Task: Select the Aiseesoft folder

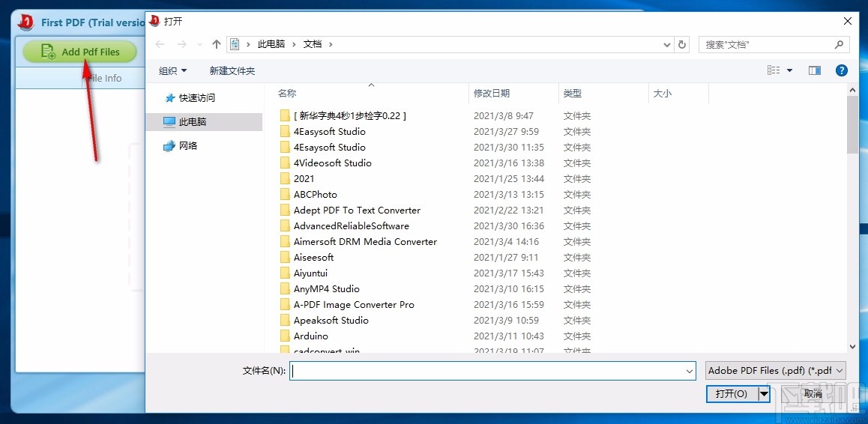Action: pos(313,258)
